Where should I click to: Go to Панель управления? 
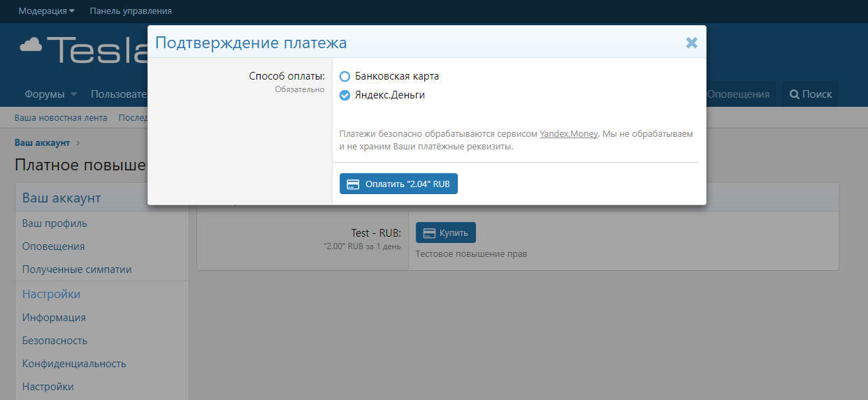click(x=131, y=11)
